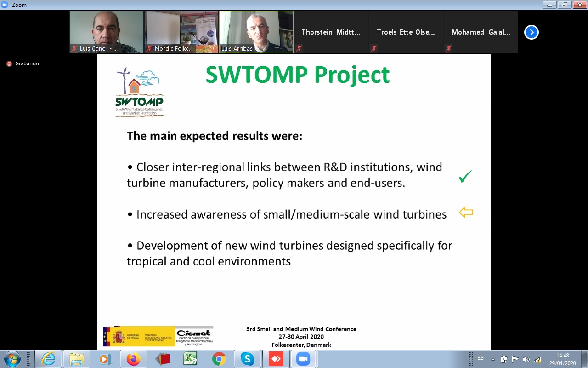588x368 pixels.
Task: Open the volume speaker tray icon
Action: tap(526, 359)
